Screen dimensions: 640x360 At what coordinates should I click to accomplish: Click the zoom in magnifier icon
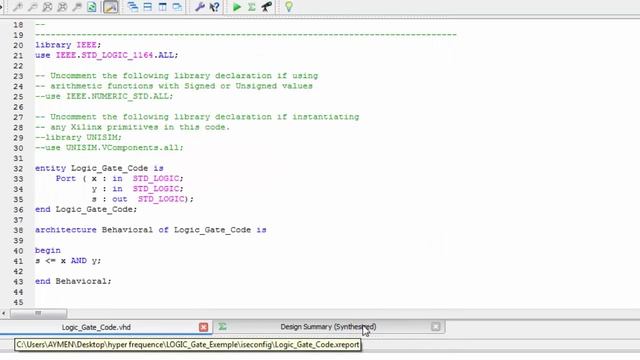click(17, 7)
